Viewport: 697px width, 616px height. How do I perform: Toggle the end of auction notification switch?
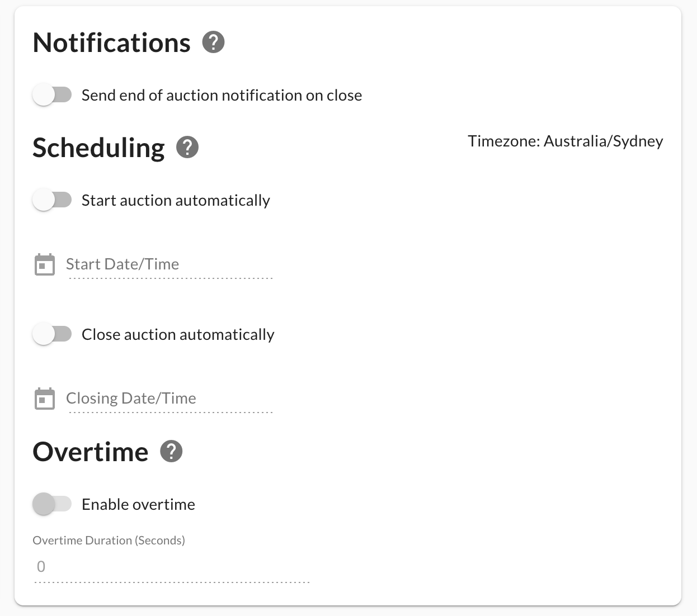[x=52, y=95]
